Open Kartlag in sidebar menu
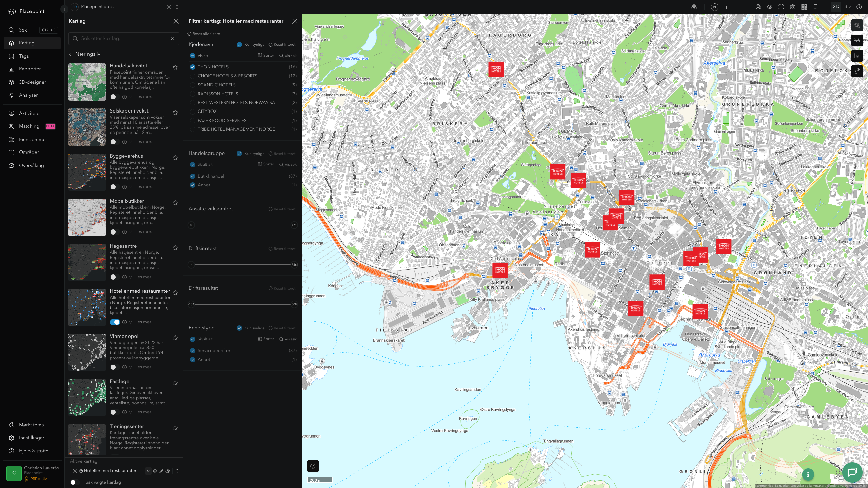Viewport: 868px width, 488px height. pos(32,43)
